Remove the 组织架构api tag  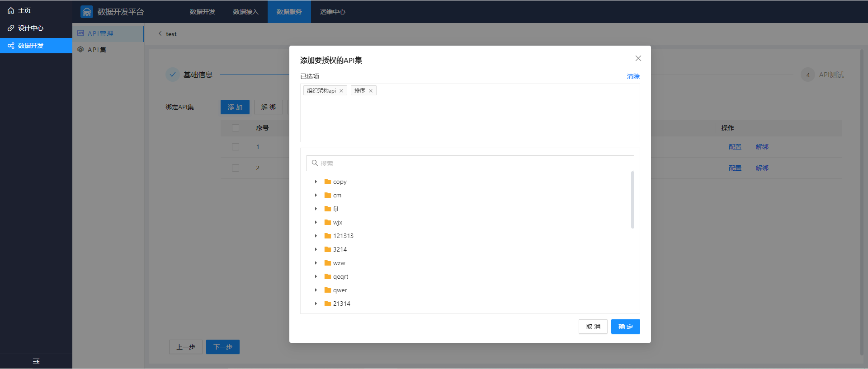click(341, 91)
